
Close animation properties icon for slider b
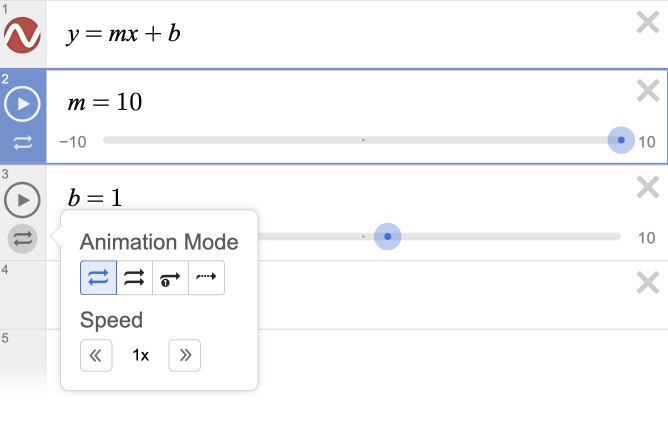(x=22, y=239)
